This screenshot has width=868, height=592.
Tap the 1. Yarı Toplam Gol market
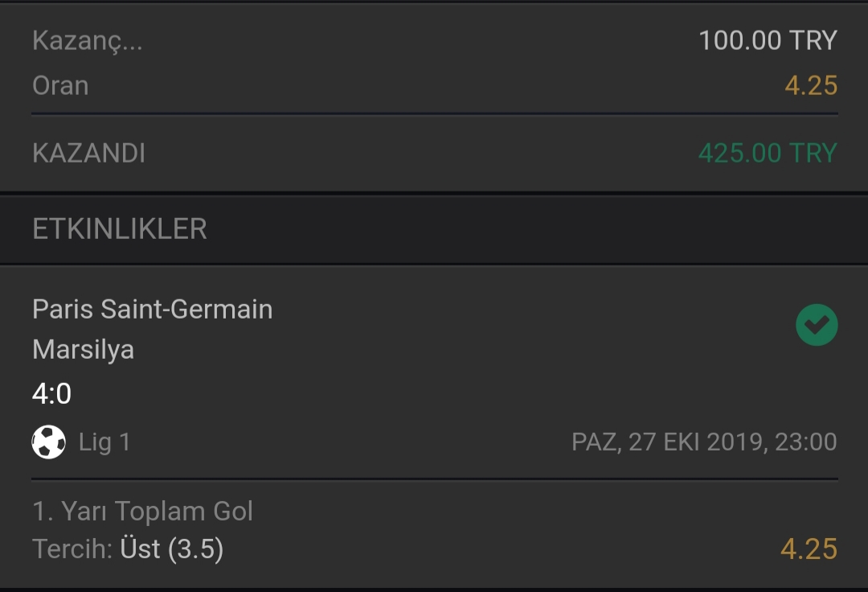(142, 511)
